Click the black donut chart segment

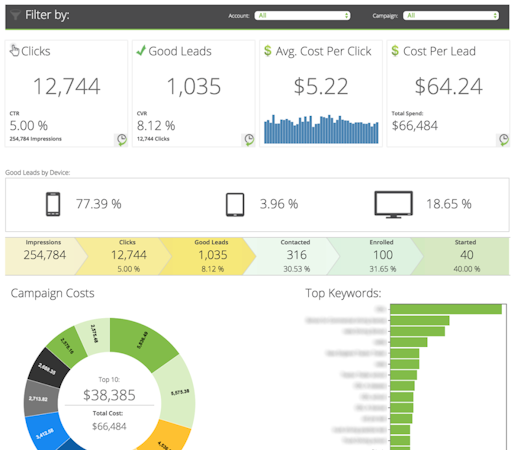pyautogui.click(x=48, y=368)
